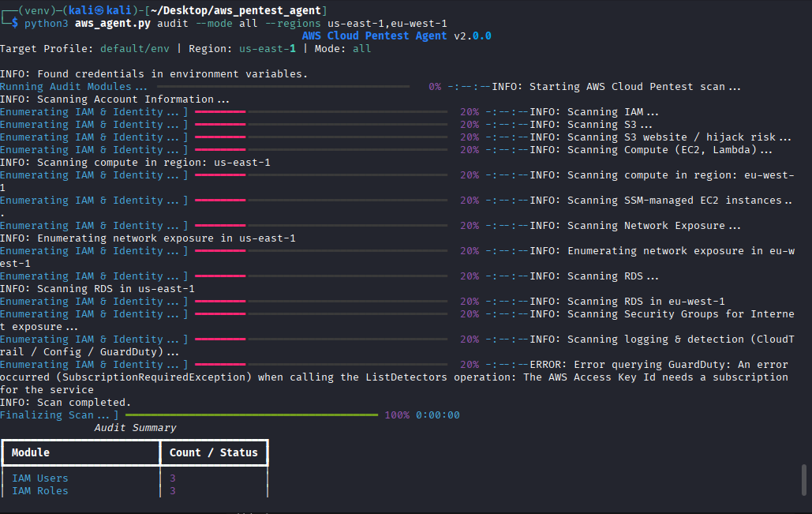
Task: Click the 'Found credentials in environment variables' line
Action: pyautogui.click(x=154, y=74)
